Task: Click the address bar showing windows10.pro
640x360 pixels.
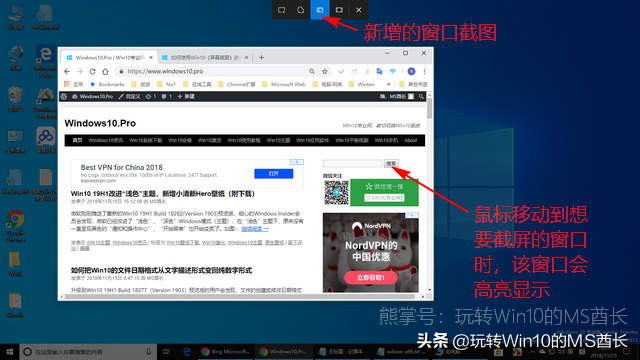Action: coord(212,71)
